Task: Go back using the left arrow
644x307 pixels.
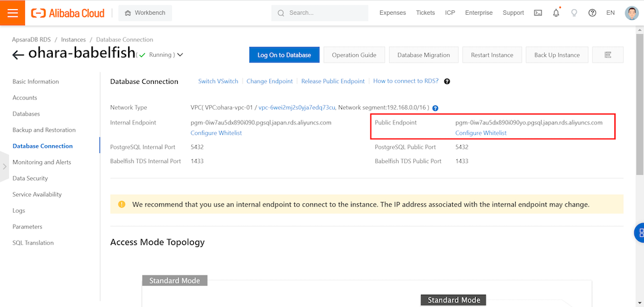Action: pyautogui.click(x=18, y=55)
